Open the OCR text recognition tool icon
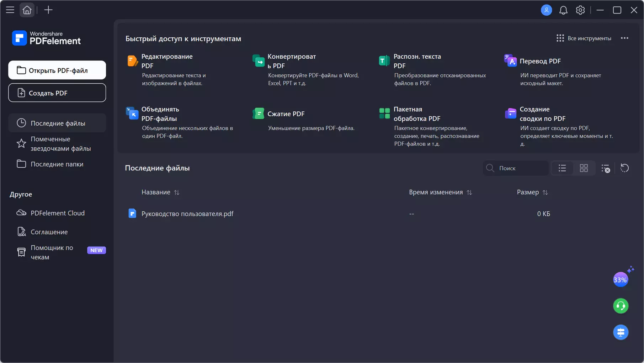This screenshot has height=363, width=644. point(384,61)
